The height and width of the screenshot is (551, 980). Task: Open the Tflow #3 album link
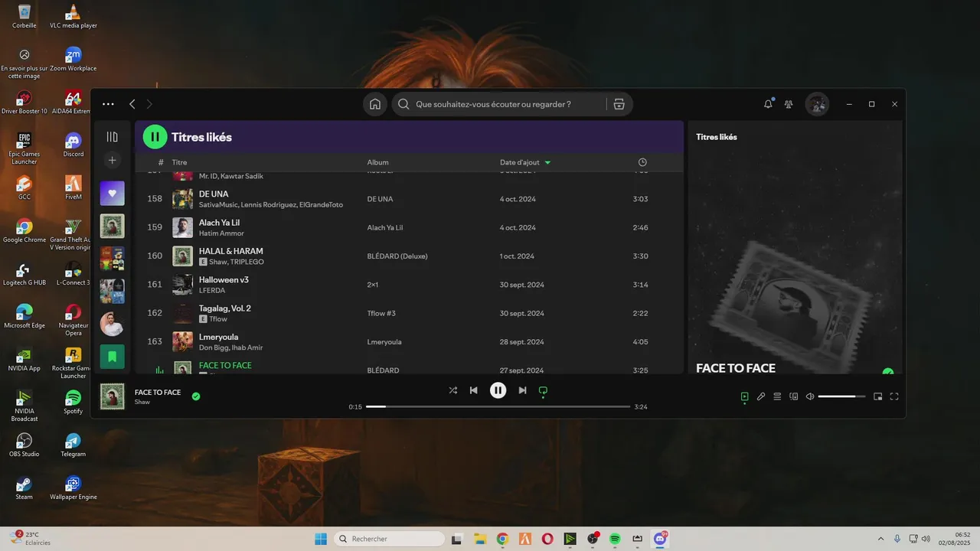(381, 313)
